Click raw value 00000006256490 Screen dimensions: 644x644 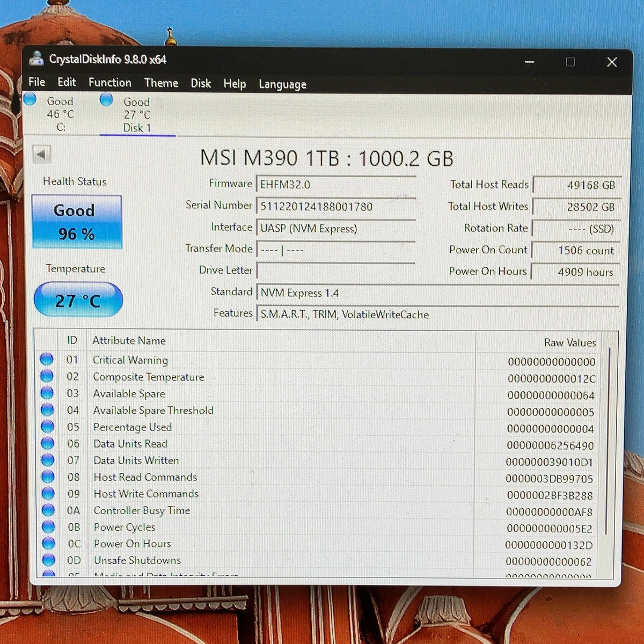[x=551, y=445]
